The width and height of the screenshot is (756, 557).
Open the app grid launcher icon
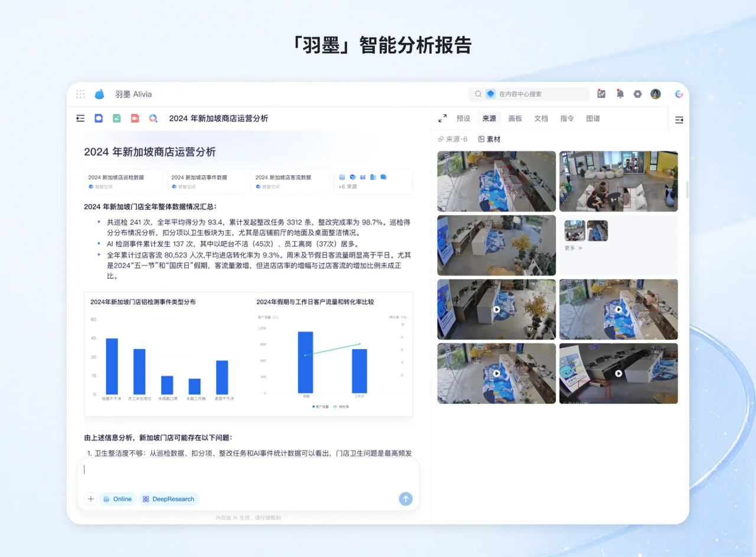click(80, 94)
